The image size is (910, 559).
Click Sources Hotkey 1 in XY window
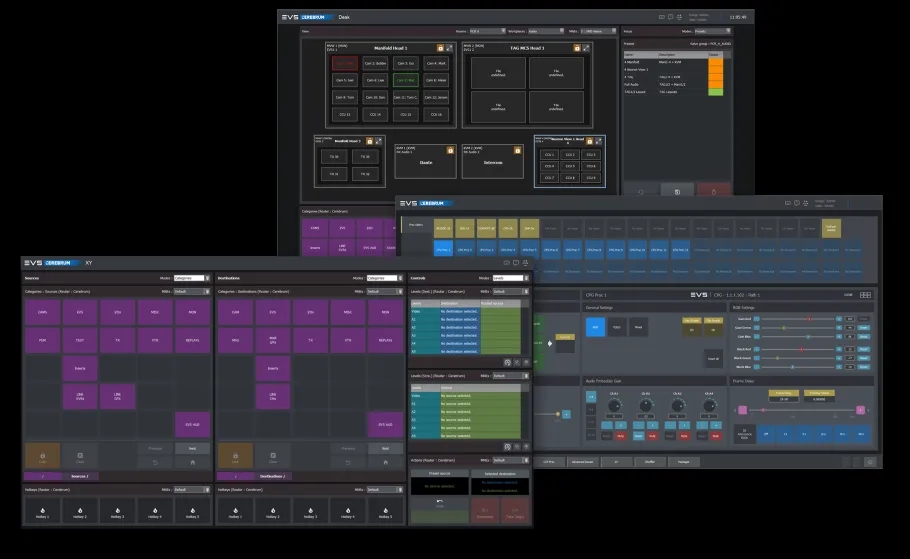[x=42, y=511]
